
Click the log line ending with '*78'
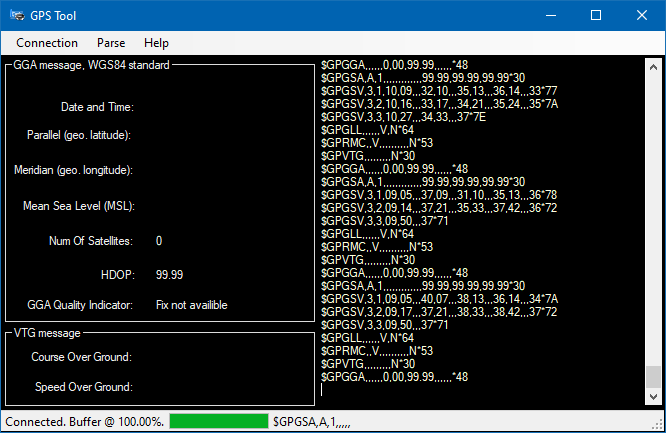[x=439, y=195]
